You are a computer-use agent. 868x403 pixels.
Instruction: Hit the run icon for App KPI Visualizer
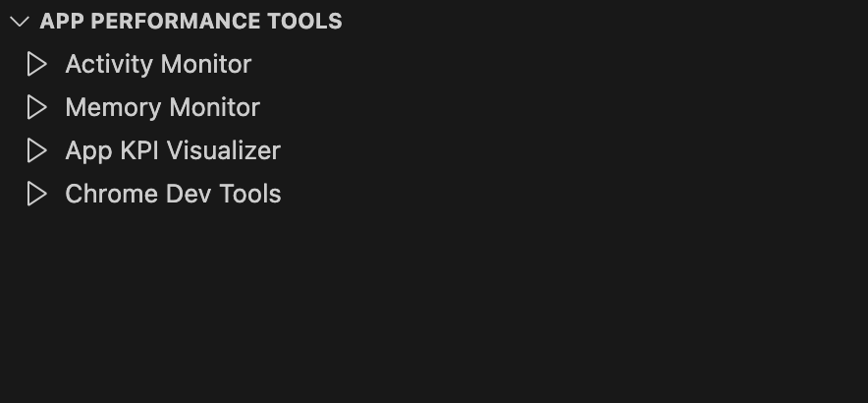click(37, 150)
